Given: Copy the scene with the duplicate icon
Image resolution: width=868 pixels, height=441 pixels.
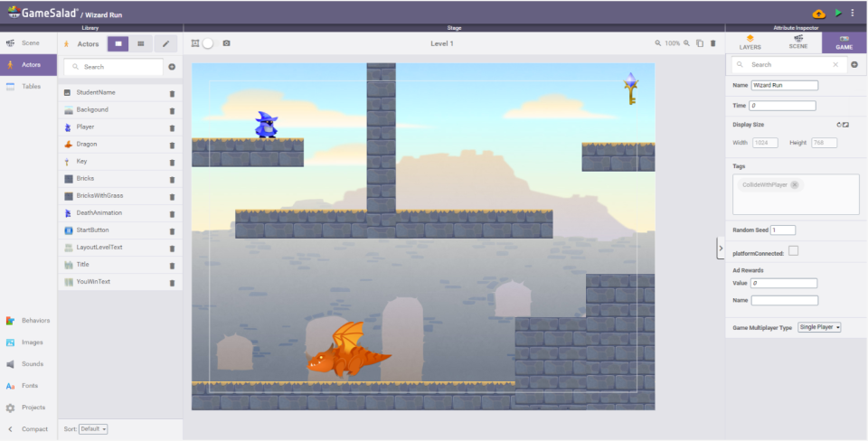Looking at the screenshot, I should pos(700,43).
